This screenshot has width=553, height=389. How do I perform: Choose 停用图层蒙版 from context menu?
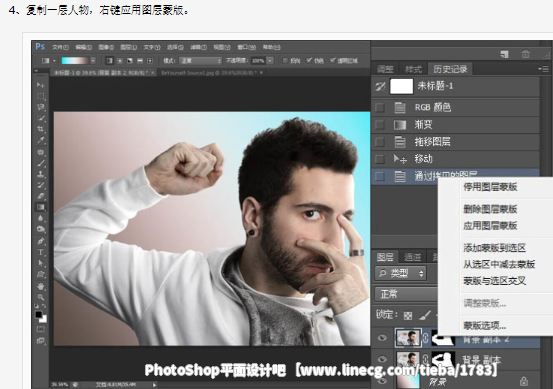[490, 187]
